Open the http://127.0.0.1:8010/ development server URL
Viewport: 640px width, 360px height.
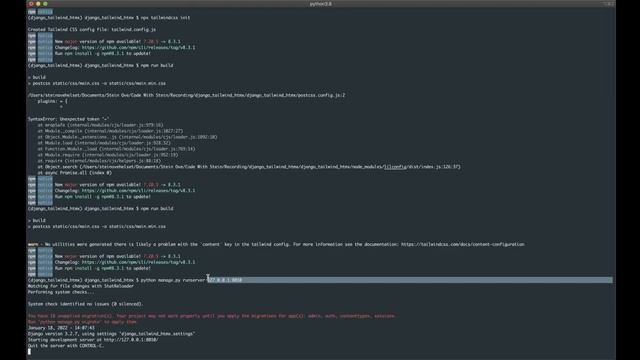tap(131, 340)
